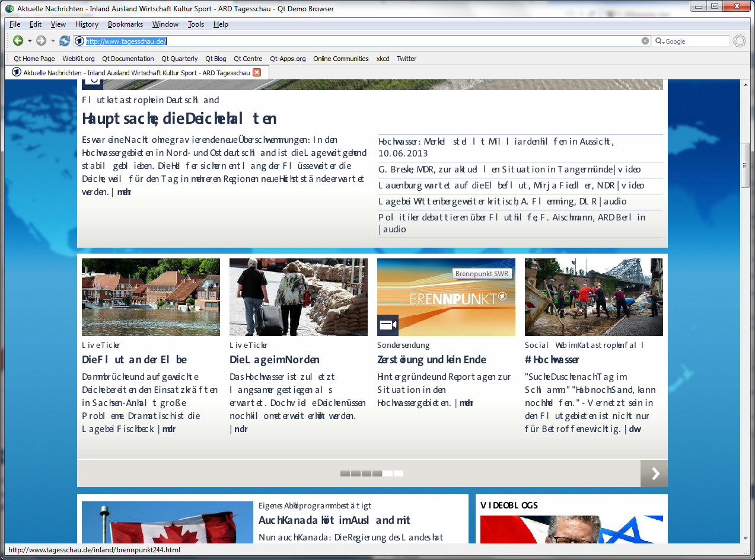Screen dimensions: 755x560
Task: Open headline 'Hauptsache, die Deiche halten'
Action: point(179,119)
